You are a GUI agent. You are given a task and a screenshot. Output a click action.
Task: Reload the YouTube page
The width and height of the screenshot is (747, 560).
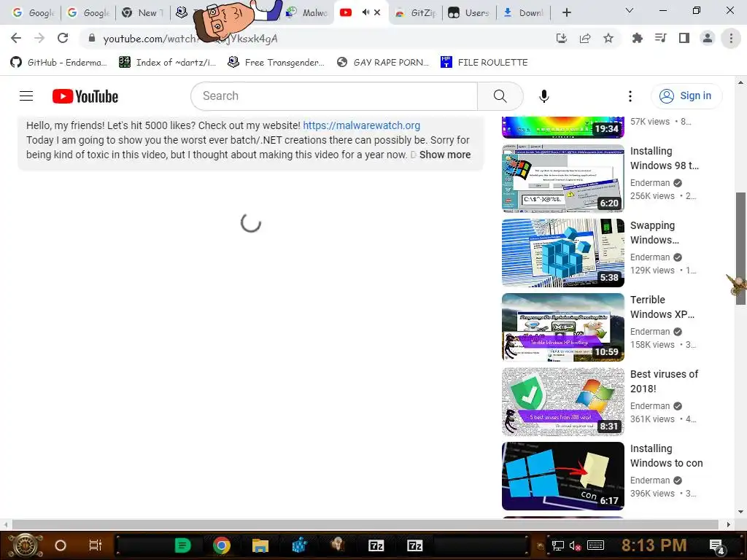tap(63, 38)
